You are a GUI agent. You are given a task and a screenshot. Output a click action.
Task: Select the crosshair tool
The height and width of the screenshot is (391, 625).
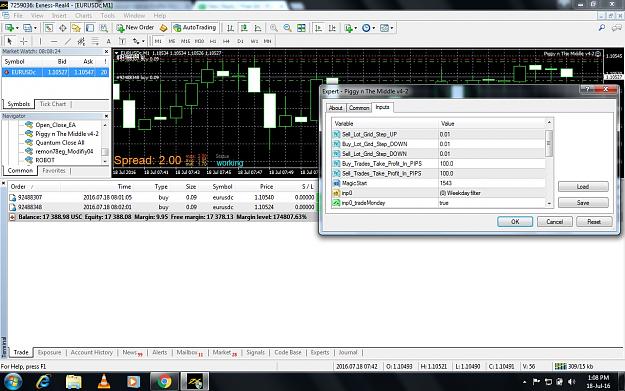24,41
